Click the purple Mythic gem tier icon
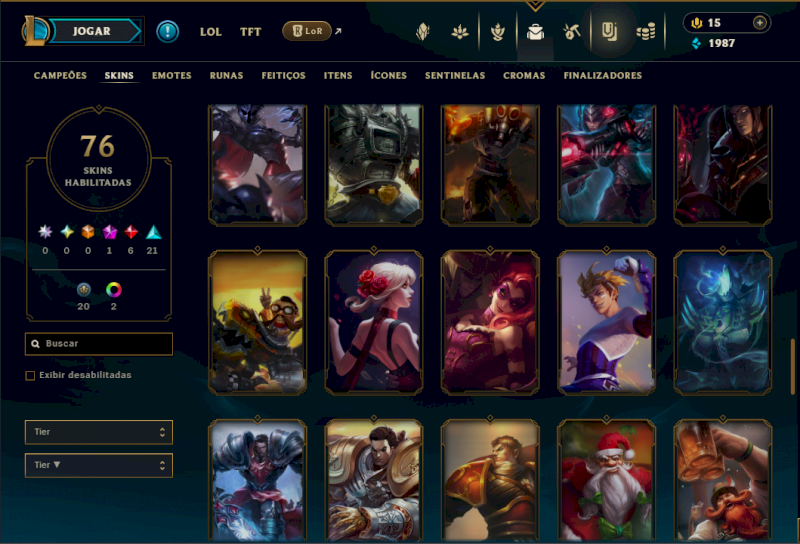 coord(109,233)
